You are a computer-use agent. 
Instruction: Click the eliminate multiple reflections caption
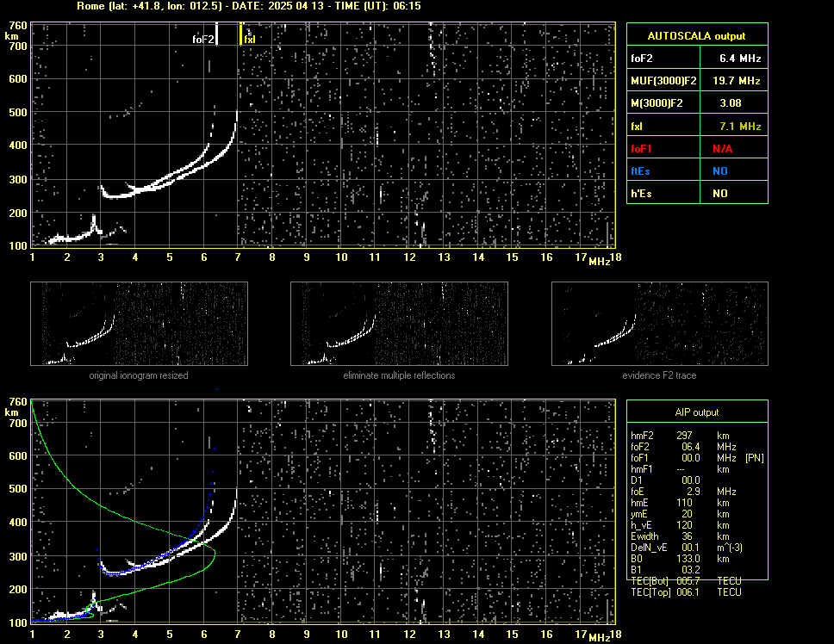click(x=399, y=375)
